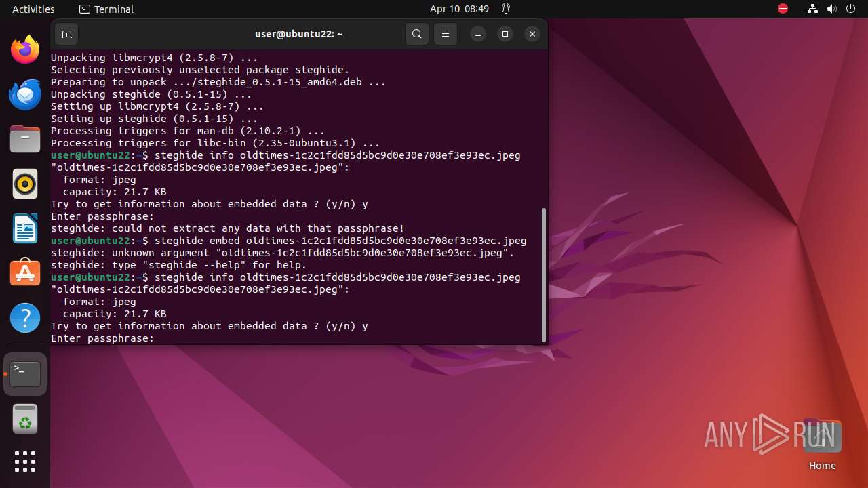
Task: Open the Help question mark icon
Action: [25, 317]
